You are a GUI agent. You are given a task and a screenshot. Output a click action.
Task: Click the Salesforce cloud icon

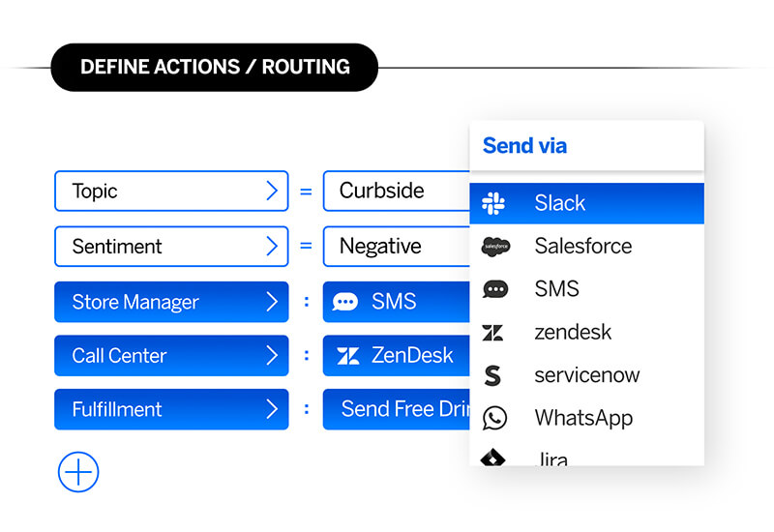495,247
